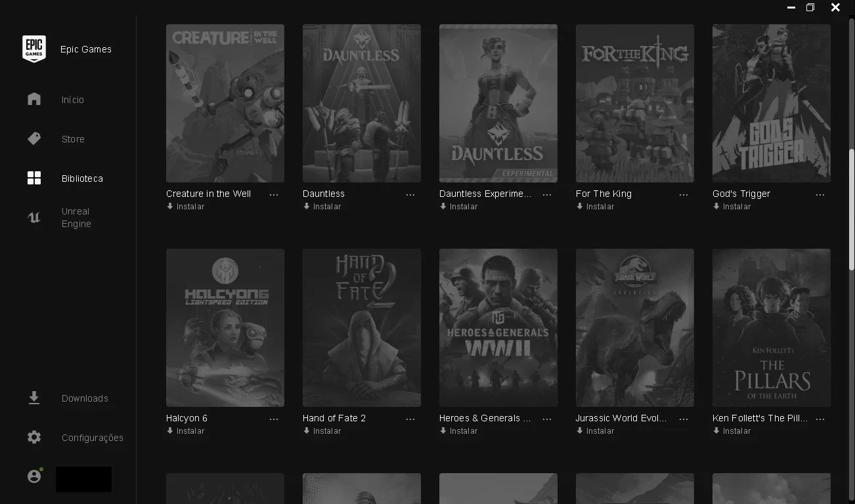Open Configurações settings page
855x504 pixels.
tap(93, 438)
